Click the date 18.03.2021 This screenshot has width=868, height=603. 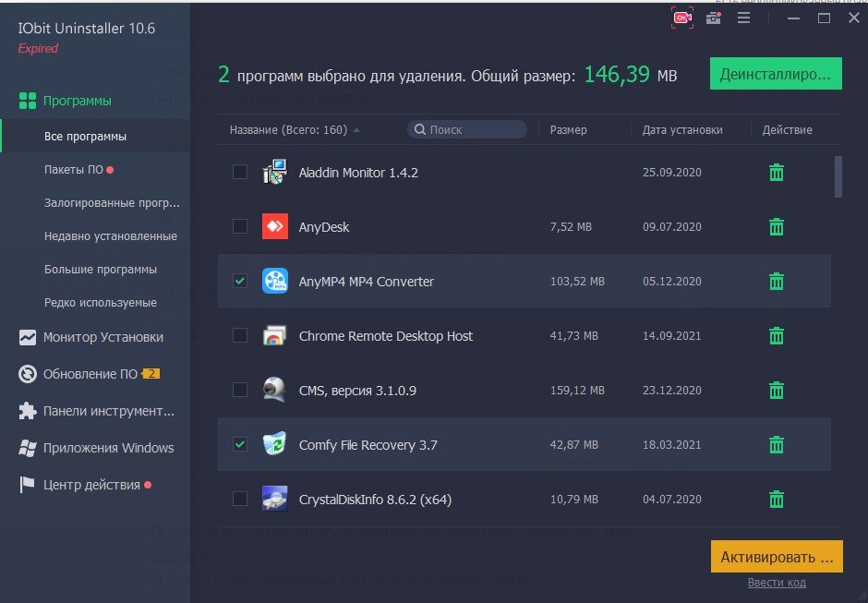pos(671,445)
